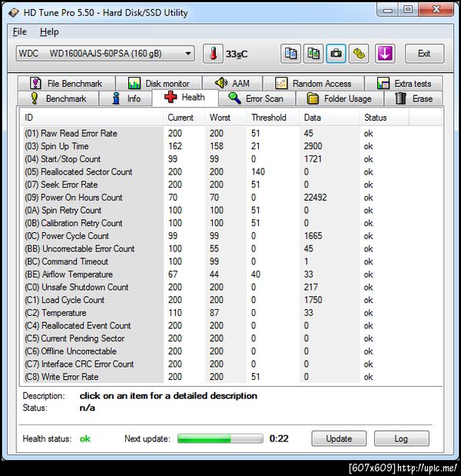461x476 pixels.
Task: Close the HD Tune Pro window
Action: coord(436,10)
